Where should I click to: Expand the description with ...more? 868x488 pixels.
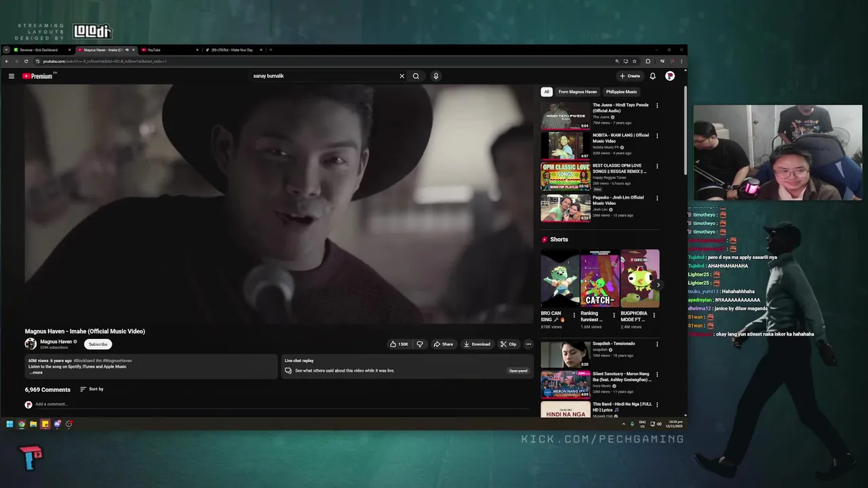pyautogui.click(x=36, y=372)
